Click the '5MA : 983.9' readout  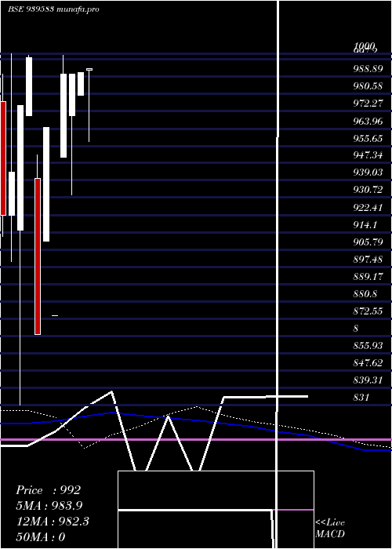[49, 506]
